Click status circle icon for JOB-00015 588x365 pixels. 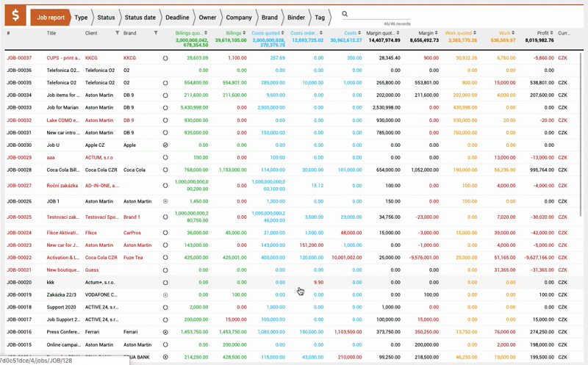pyautogui.click(x=165, y=344)
